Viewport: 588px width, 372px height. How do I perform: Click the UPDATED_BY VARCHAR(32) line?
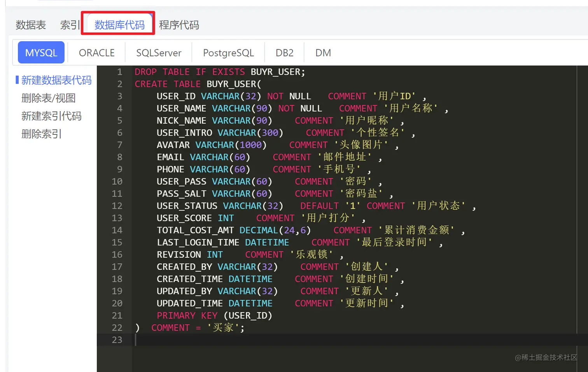coord(278,291)
